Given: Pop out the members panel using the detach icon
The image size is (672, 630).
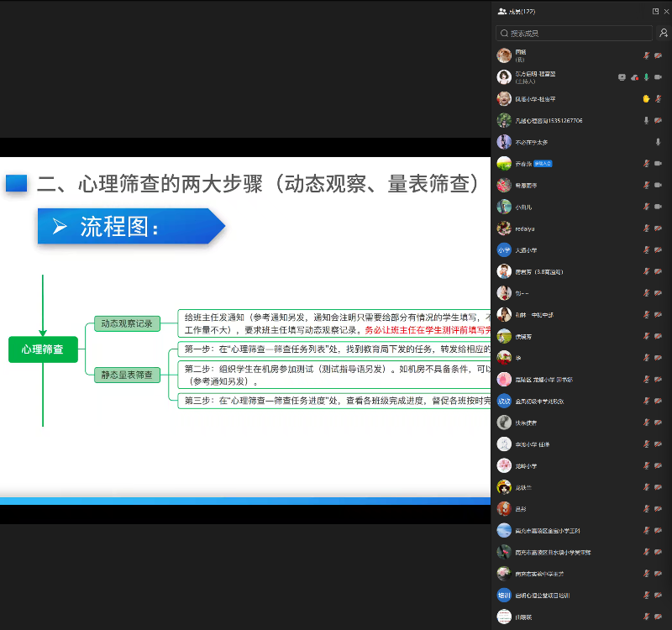Looking at the screenshot, I should click(654, 10).
